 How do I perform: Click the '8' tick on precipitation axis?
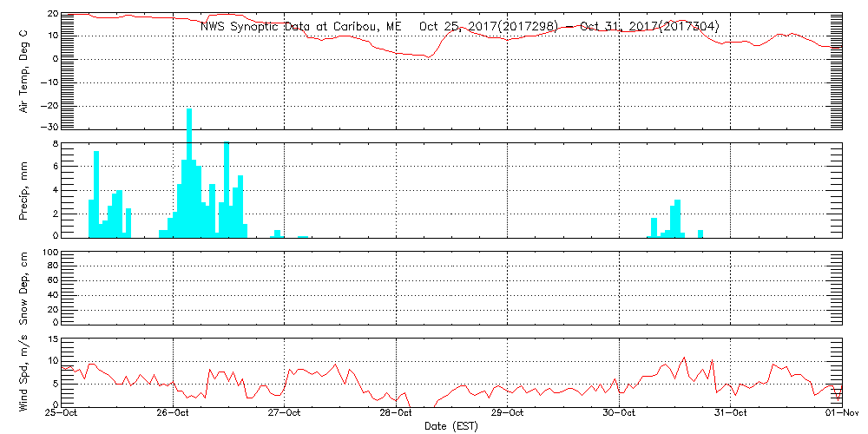pyautogui.click(x=55, y=144)
